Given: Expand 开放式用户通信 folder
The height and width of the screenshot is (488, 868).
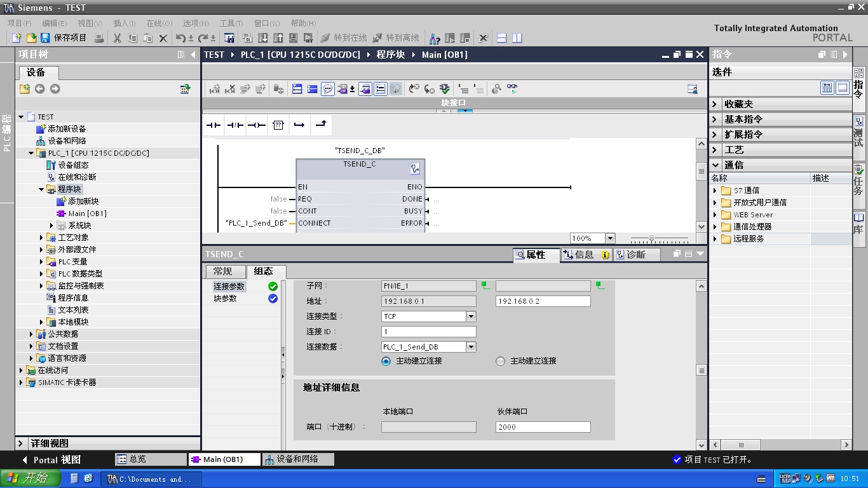Looking at the screenshot, I should click(x=715, y=203).
